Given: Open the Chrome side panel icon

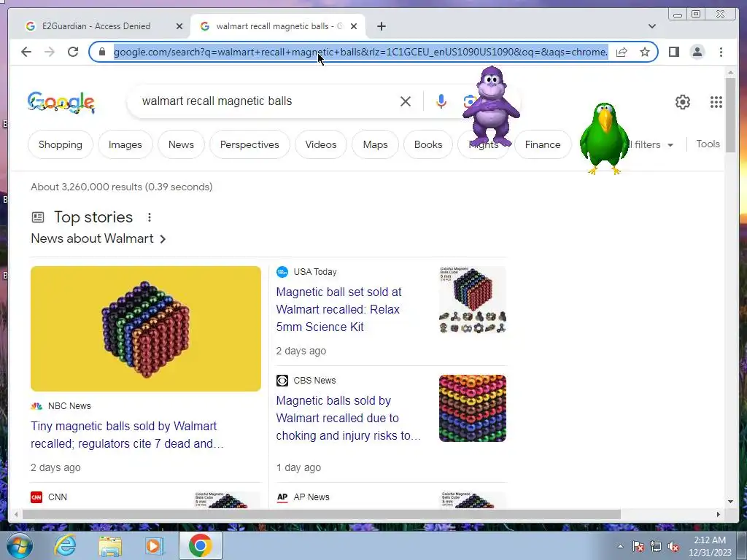Looking at the screenshot, I should click(x=673, y=52).
